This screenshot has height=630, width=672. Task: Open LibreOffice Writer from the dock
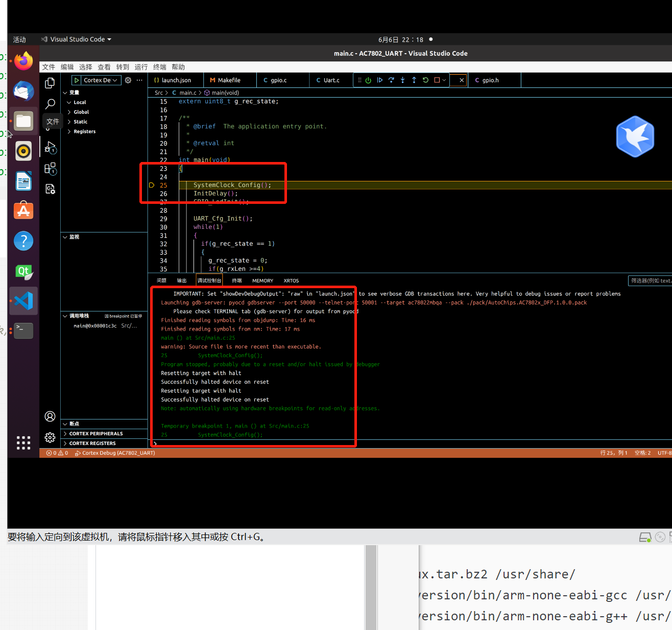(x=23, y=181)
